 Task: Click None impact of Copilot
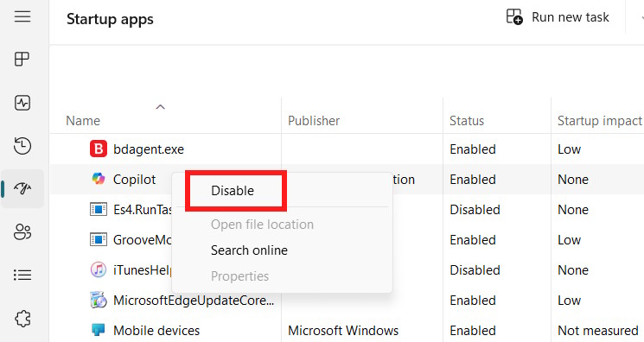[x=573, y=180]
